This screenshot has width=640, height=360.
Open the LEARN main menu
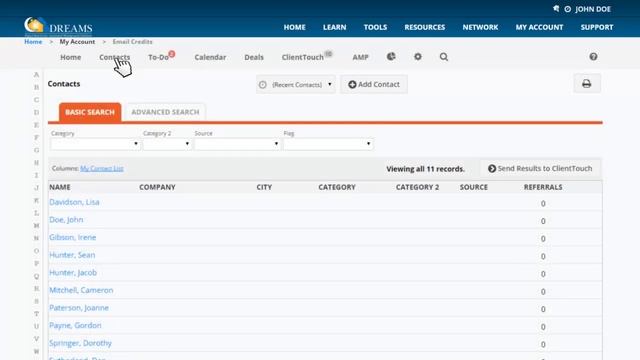pyautogui.click(x=334, y=27)
